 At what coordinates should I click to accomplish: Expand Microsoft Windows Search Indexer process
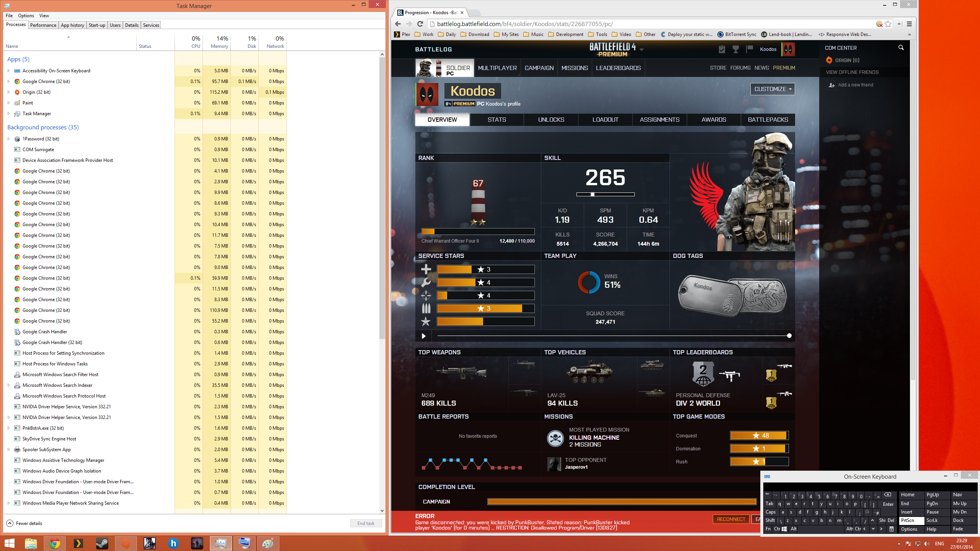click(x=8, y=385)
